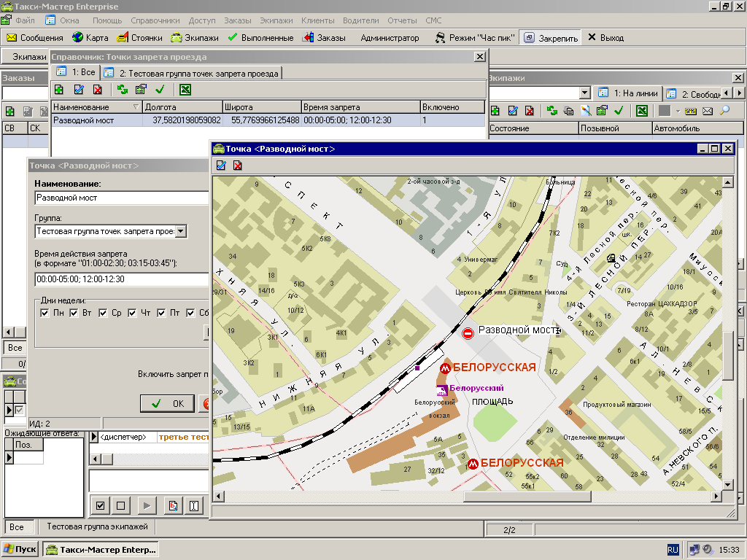The height and width of the screenshot is (560, 747).
Task: Open the Карта toolbar button
Action: [90, 37]
